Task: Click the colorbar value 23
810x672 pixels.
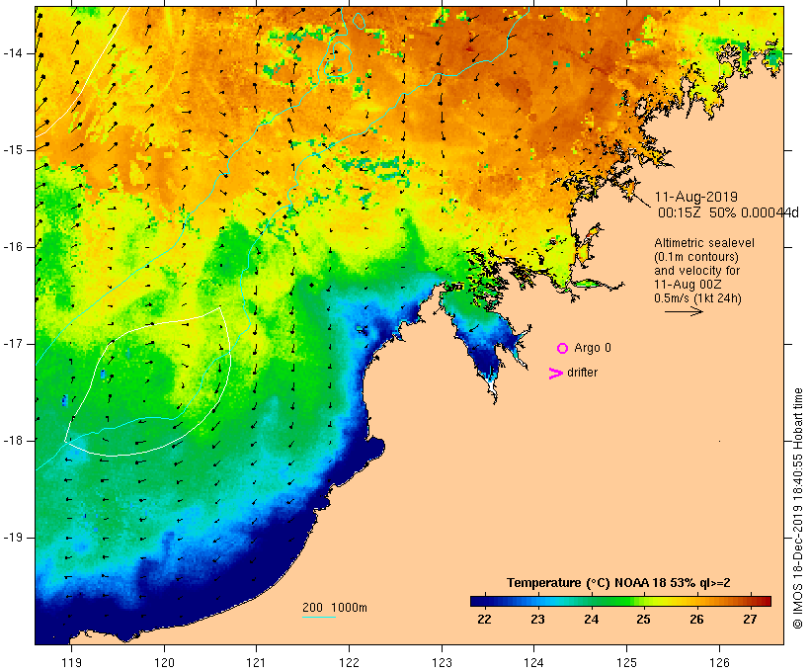Action: (x=537, y=620)
